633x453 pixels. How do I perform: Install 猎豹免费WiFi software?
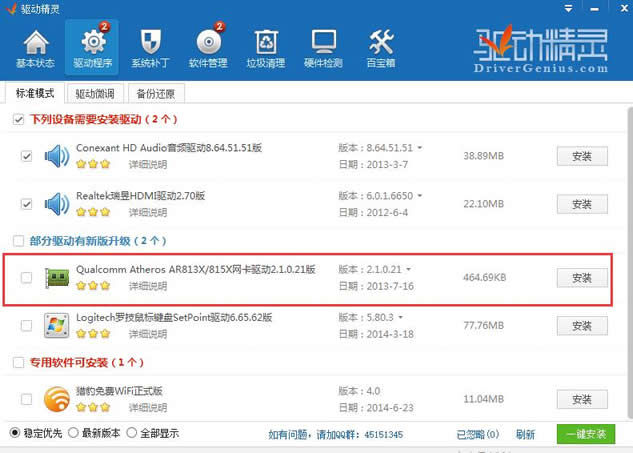(x=582, y=399)
